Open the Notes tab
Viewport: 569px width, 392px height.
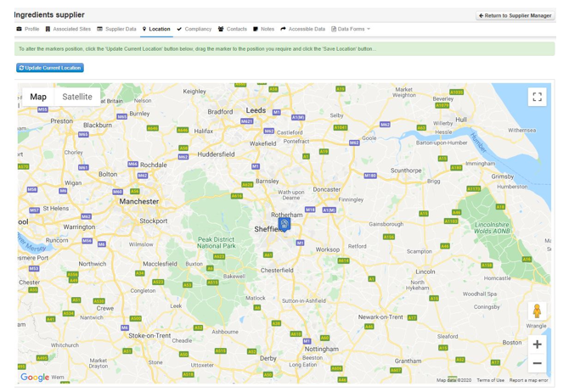coord(264,29)
